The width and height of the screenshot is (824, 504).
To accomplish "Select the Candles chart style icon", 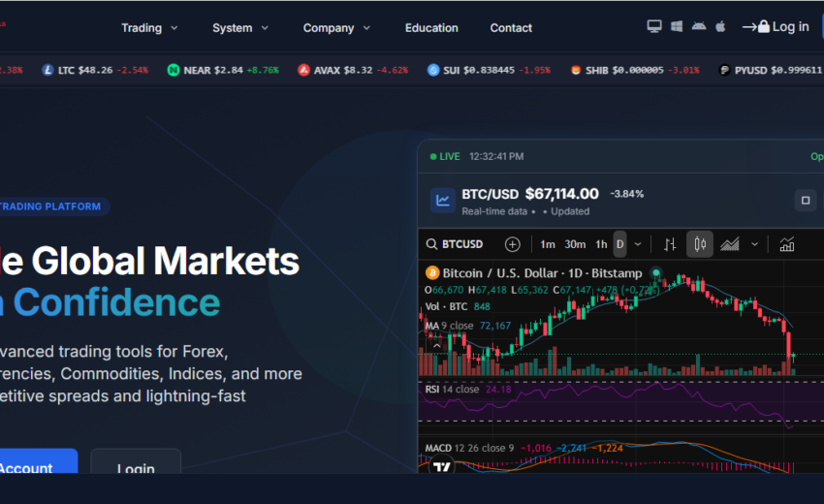I will [700, 244].
